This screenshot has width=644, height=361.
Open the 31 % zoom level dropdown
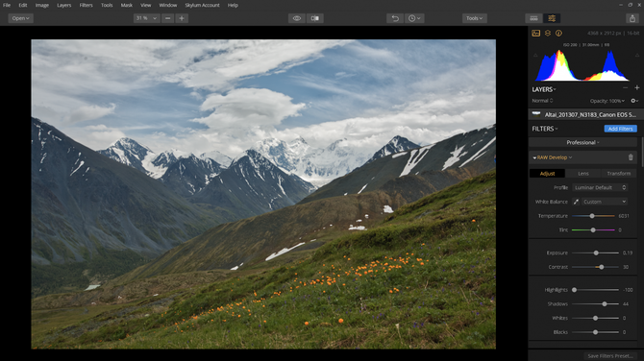tap(147, 18)
